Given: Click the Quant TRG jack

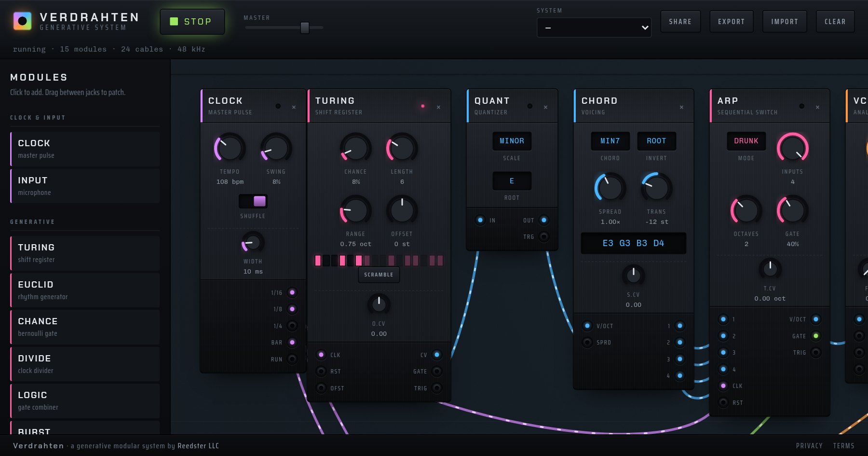Looking at the screenshot, I should tap(543, 236).
